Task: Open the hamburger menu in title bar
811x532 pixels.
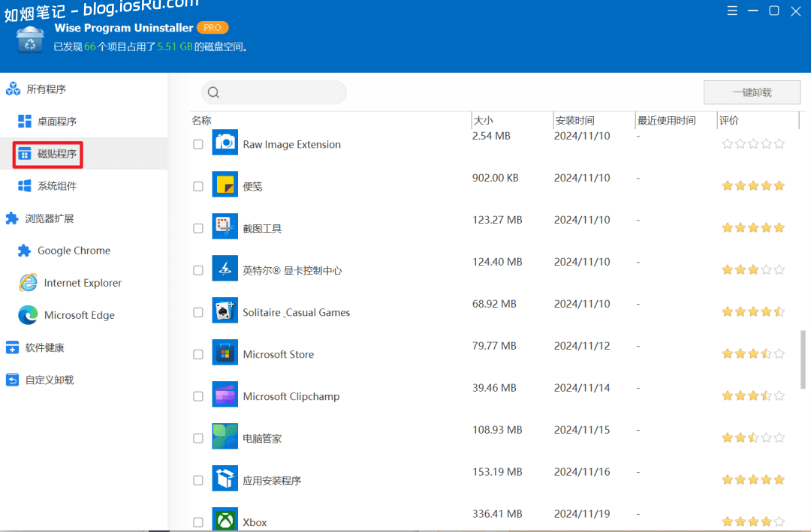Action: (733, 11)
